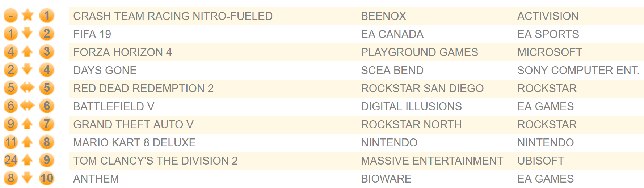Click the no-change arrows icon for Red Dead Redemption 2
This screenshot has height=188, width=644.
click(27, 87)
